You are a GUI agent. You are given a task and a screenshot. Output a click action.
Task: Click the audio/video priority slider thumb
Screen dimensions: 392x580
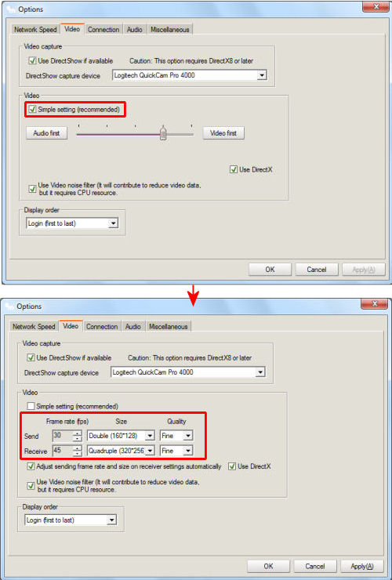(x=163, y=133)
